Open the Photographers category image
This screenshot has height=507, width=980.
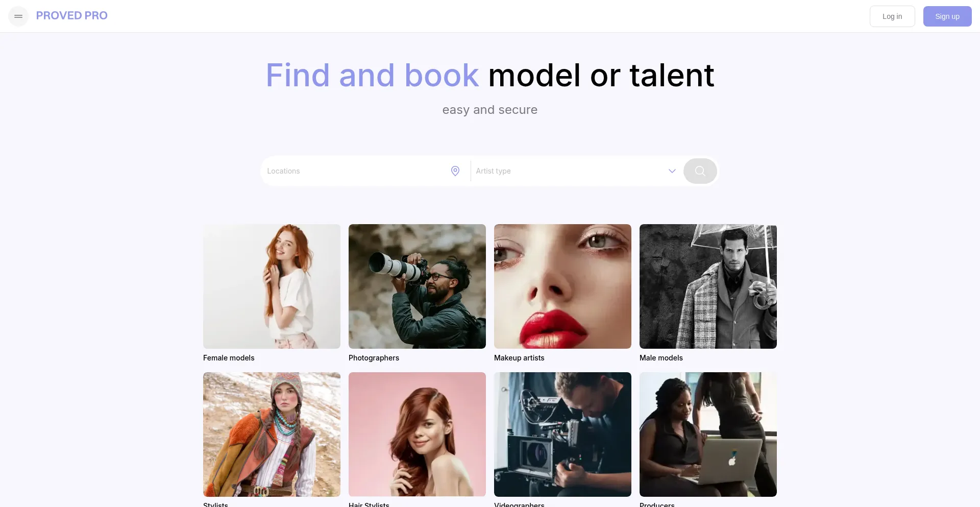tap(417, 286)
